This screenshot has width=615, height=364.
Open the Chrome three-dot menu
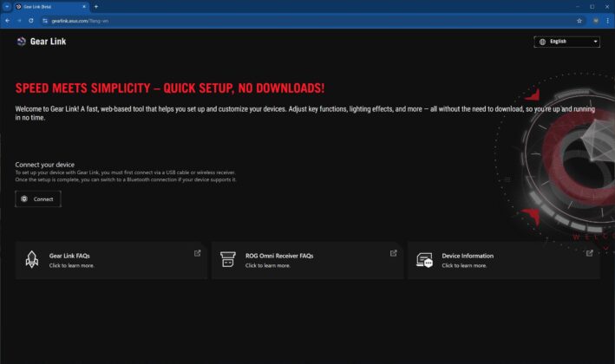tap(607, 21)
